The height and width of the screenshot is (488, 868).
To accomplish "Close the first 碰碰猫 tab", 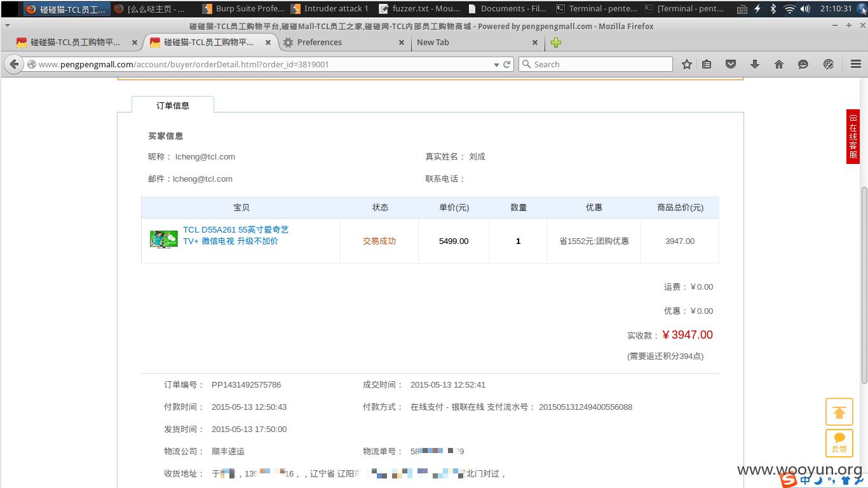I will click(x=134, y=43).
